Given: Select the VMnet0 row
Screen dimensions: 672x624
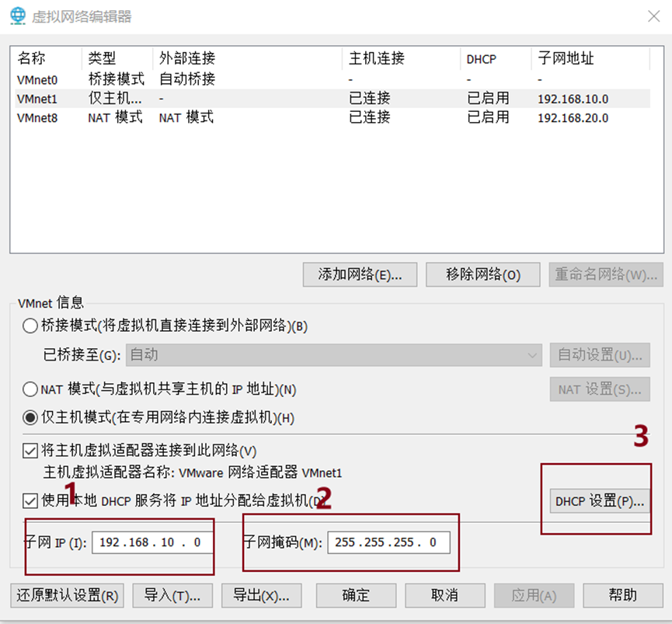Looking at the screenshot, I should pyautogui.click(x=333, y=80).
